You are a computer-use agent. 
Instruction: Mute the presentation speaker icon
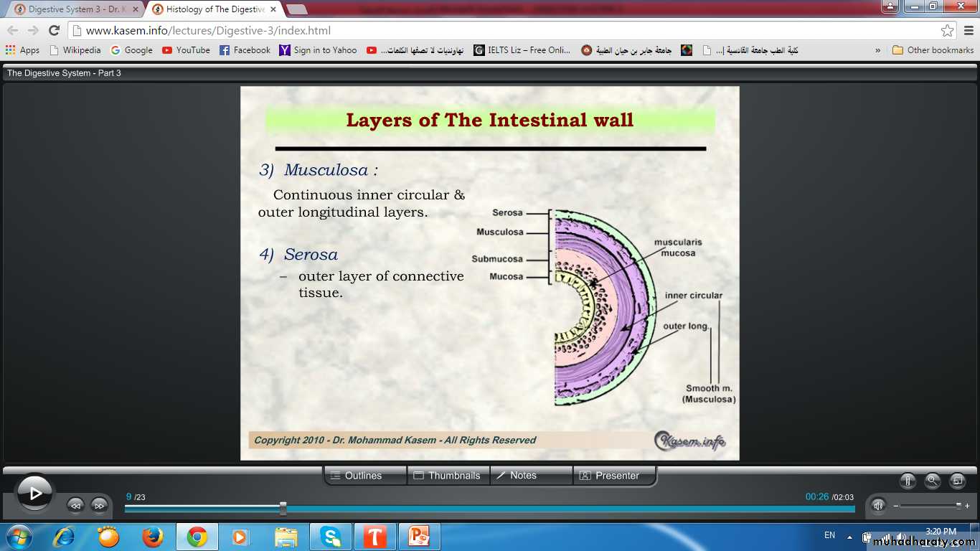[878, 505]
